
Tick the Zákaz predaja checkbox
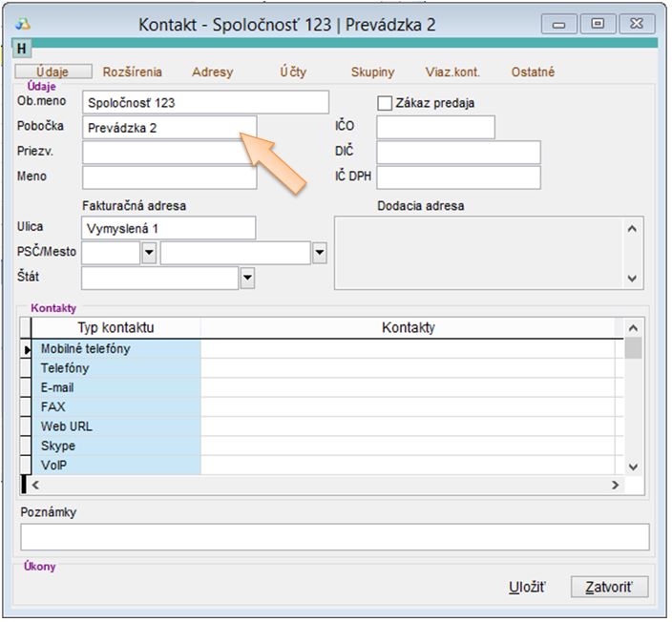(385, 103)
